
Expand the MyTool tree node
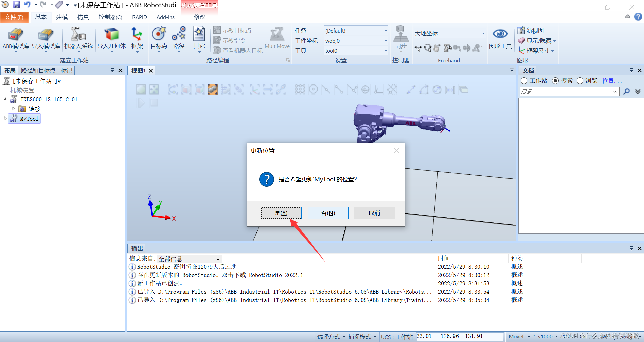tap(5, 118)
